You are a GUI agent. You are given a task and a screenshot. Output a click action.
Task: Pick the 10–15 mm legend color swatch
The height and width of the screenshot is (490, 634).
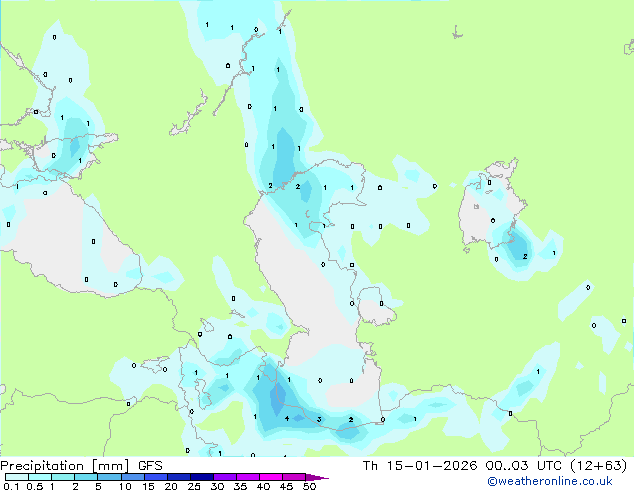133,477
